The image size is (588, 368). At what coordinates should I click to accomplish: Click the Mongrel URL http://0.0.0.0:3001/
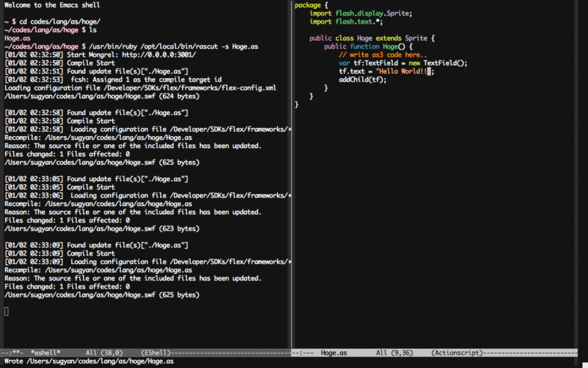(x=159, y=54)
